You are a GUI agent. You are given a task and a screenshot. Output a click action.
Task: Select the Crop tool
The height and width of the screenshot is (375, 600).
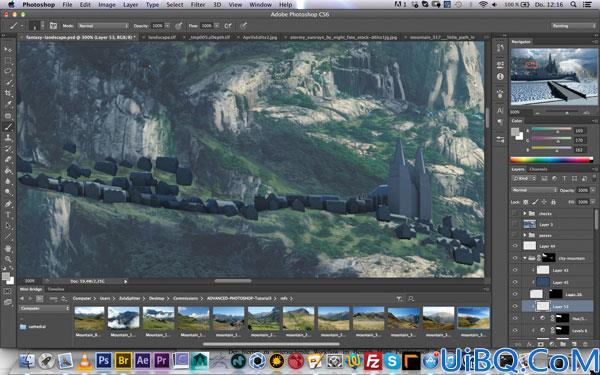(8, 93)
